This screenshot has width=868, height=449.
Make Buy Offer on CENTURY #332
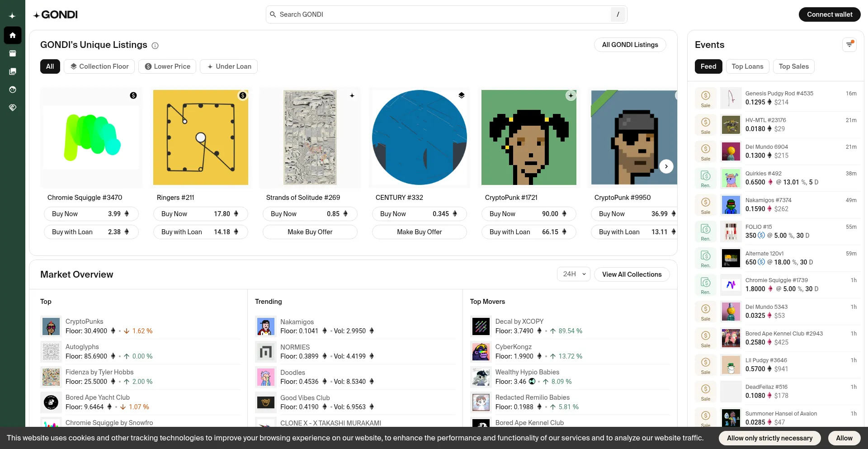[419, 232]
